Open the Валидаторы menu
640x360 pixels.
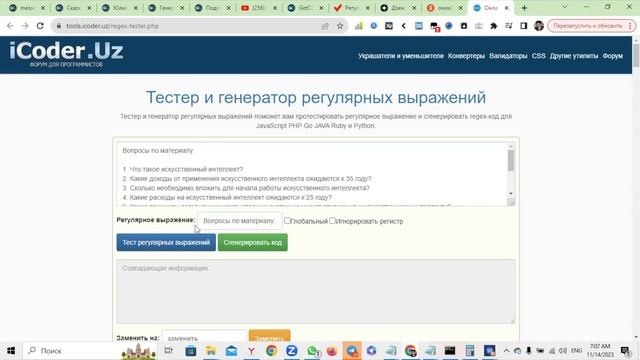coord(508,56)
